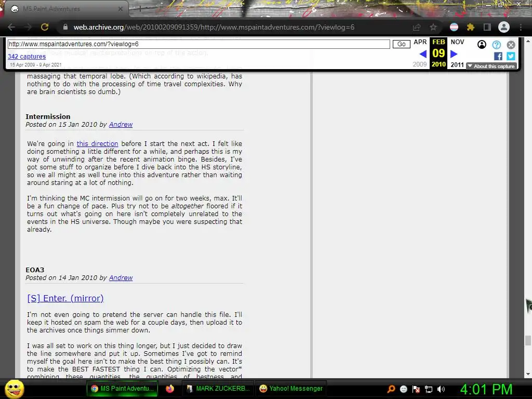This screenshot has width=532, height=399.
Task: Click the tray round chat icon
Action: coord(403,389)
